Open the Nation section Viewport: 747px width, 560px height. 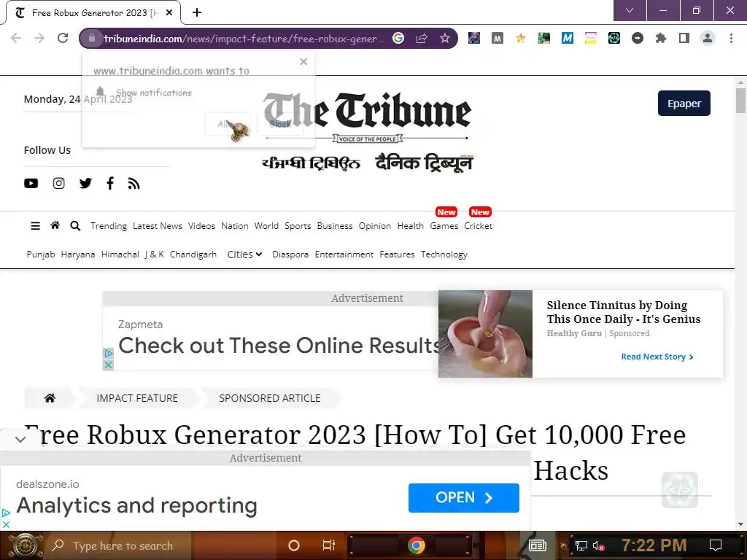(235, 226)
